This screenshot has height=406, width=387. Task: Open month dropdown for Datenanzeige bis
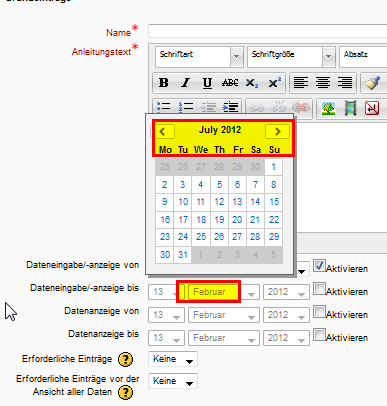coord(224,338)
